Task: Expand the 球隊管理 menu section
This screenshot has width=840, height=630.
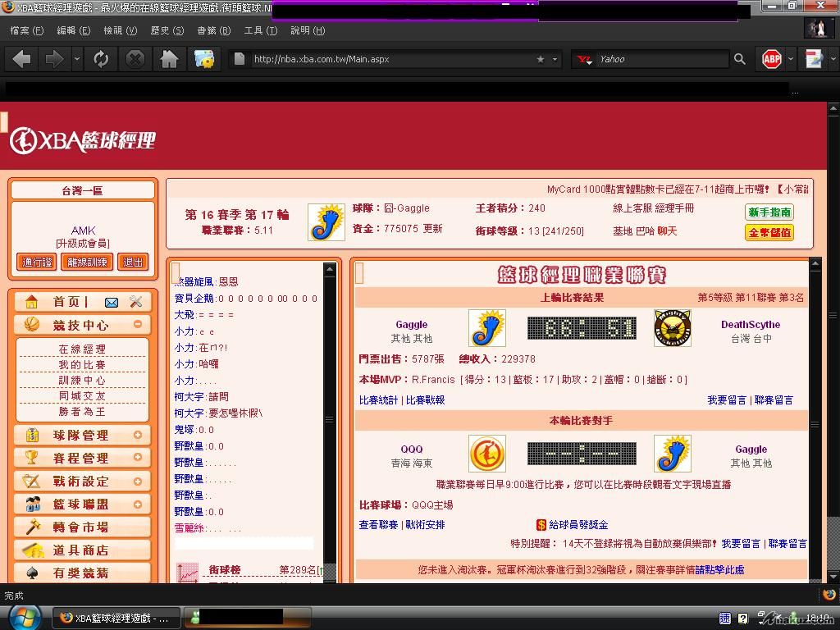Action: [137, 435]
